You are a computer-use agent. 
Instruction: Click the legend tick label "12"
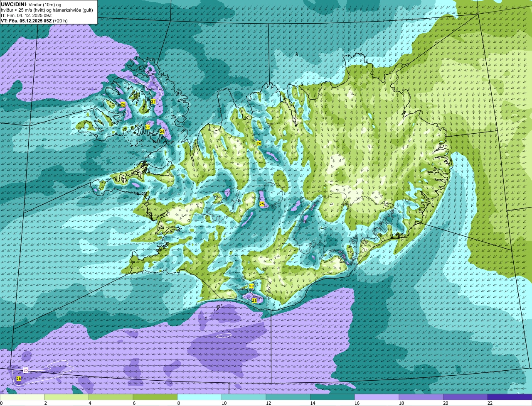268,403
